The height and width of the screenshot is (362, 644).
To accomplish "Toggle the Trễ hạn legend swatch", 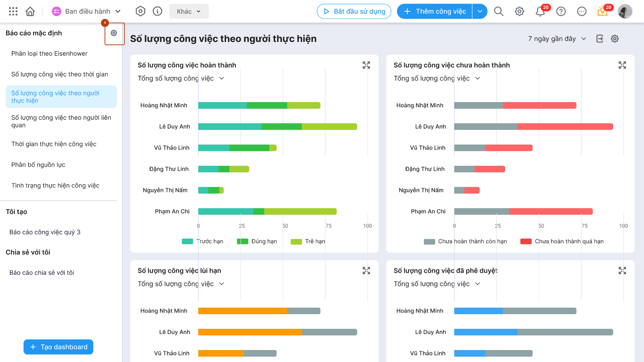I will click(x=296, y=242).
